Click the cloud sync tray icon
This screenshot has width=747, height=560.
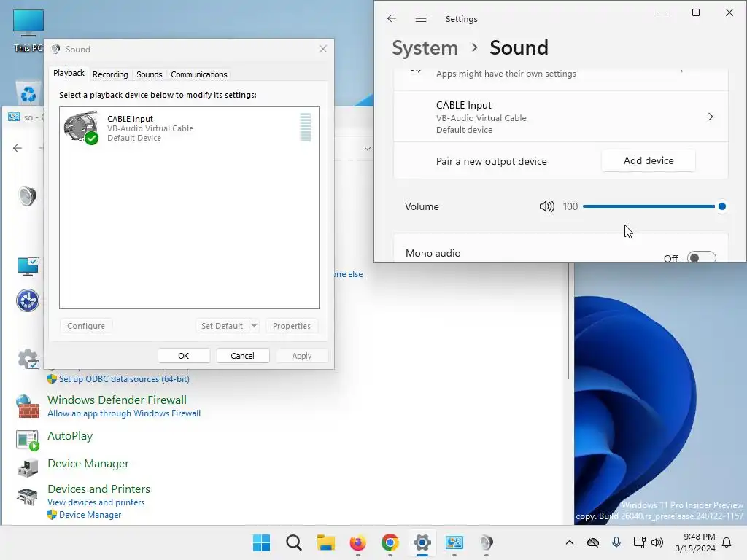point(592,542)
